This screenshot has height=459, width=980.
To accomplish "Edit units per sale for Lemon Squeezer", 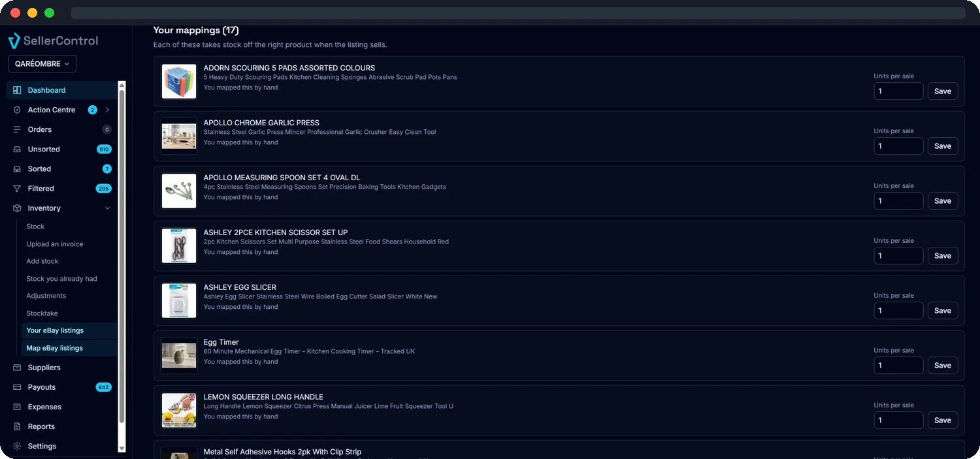I will coord(898,420).
